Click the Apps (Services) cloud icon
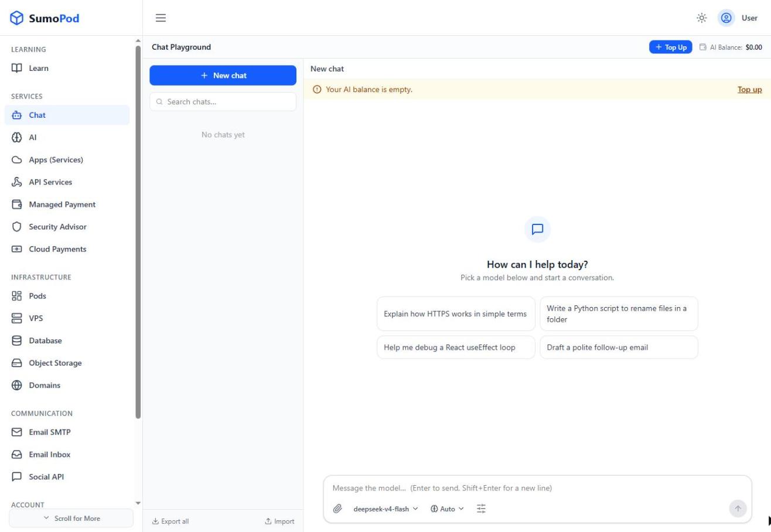 [x=17, y=159]
